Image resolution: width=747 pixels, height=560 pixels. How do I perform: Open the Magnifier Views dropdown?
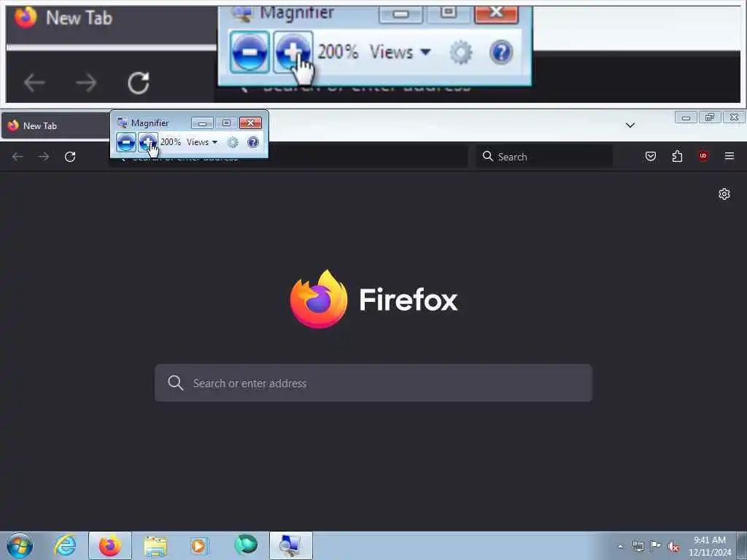[202, 142]
